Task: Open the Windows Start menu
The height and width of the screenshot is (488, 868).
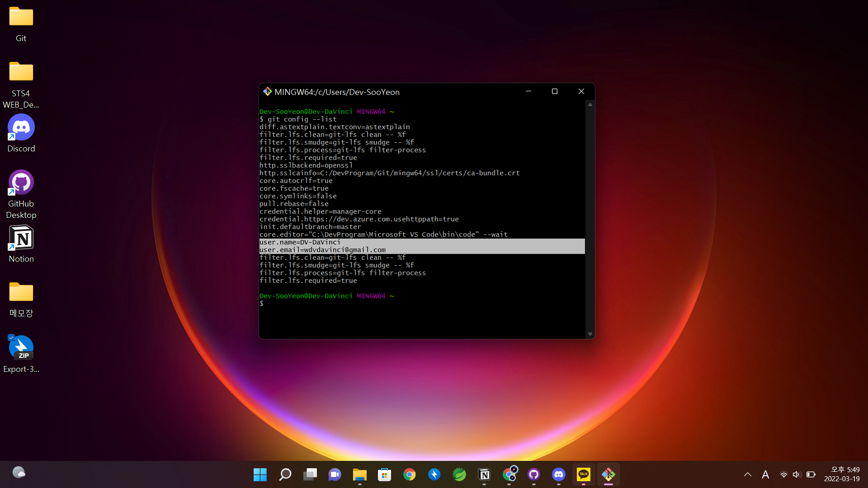Action: 260,474
